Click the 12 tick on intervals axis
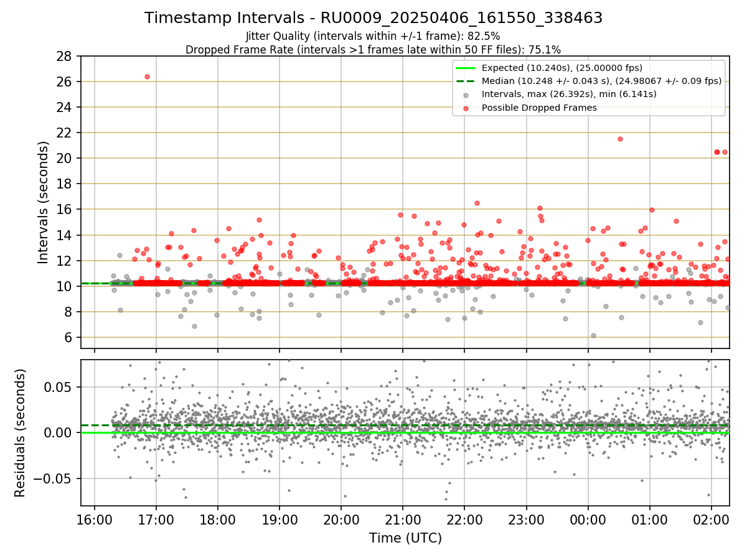 [65, 261]
